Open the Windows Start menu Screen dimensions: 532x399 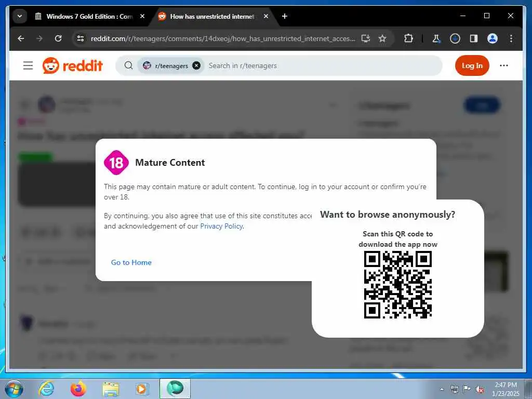[14, 389]
